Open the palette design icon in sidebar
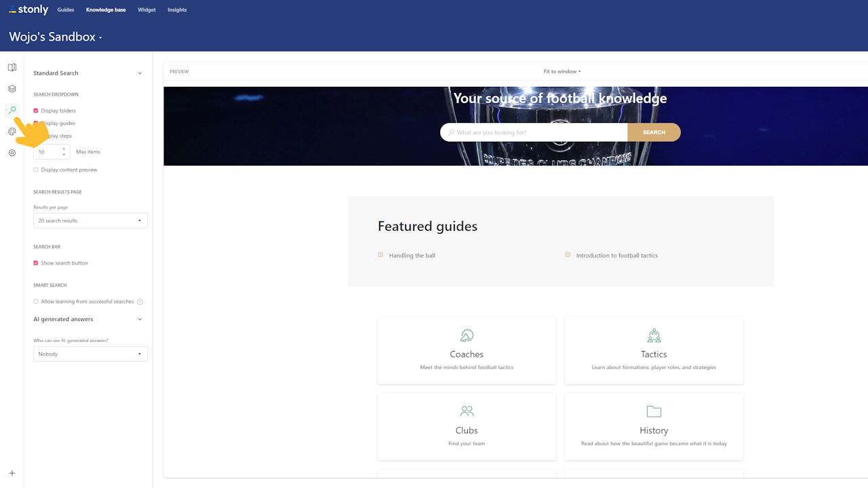The height and width of the screenshot is (488, 868). coord(12,132)
